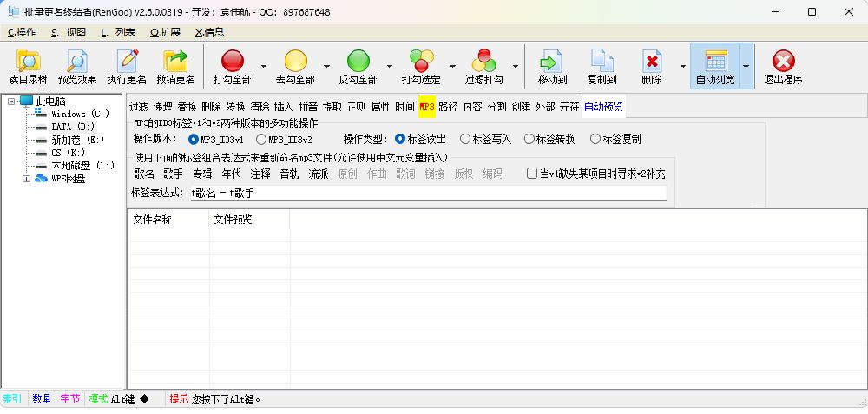The height and width of the screenshot is (414, 868).
Task: Open the dropdown arrow beside 打勾选定
Action: [x=452, y=67]
